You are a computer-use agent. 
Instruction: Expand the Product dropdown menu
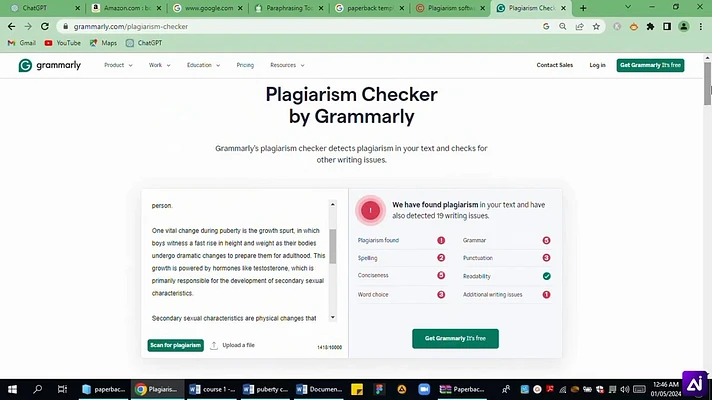coord(118,65)
